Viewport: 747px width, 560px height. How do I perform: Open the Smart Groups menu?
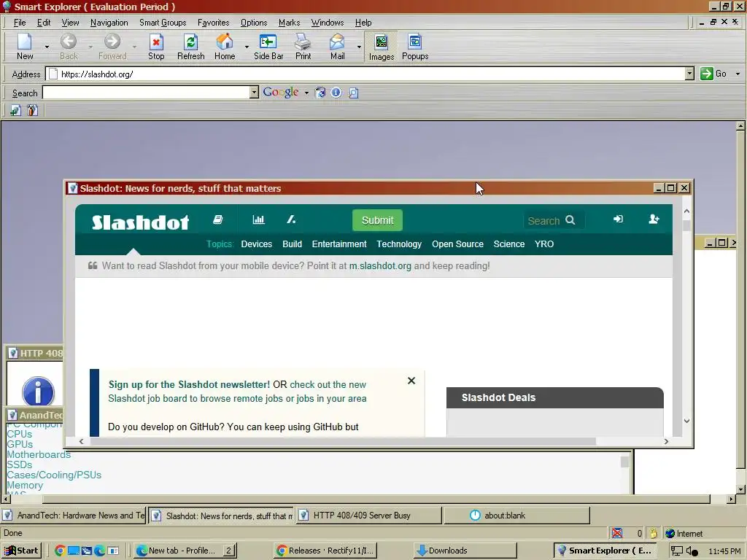point(163,23)
